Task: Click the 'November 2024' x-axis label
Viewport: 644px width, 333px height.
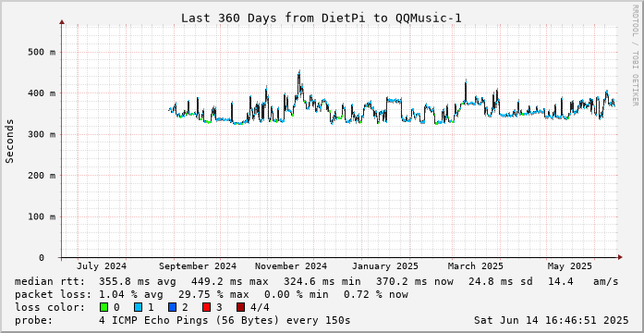Action: click(x=291, y=266)
